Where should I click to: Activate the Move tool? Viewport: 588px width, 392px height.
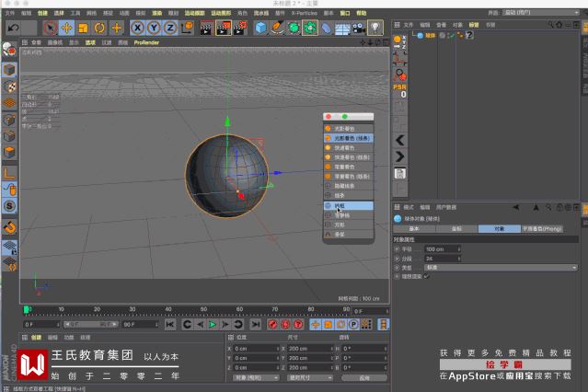click(x=67, y=28)
